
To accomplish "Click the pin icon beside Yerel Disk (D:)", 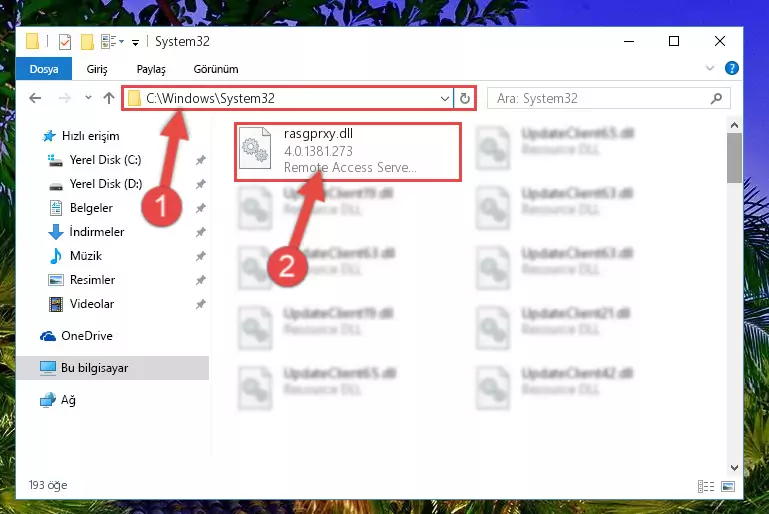I will click(x=200, y=184).
